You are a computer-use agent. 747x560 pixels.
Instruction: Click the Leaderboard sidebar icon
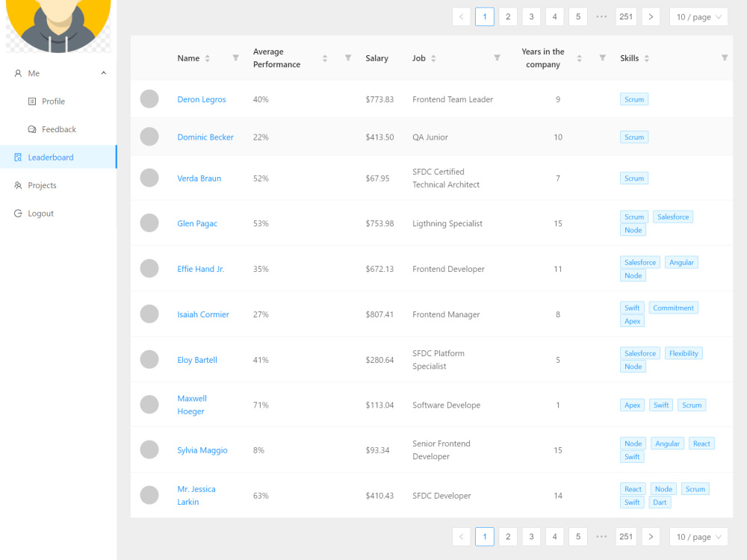coord(18,157)
